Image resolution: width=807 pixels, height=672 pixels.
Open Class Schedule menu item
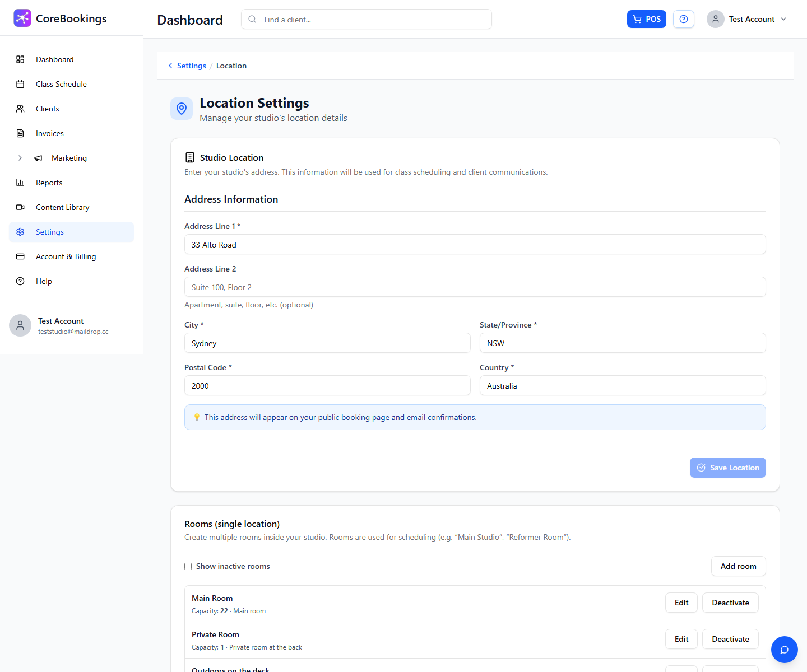[x=71, y=84]
